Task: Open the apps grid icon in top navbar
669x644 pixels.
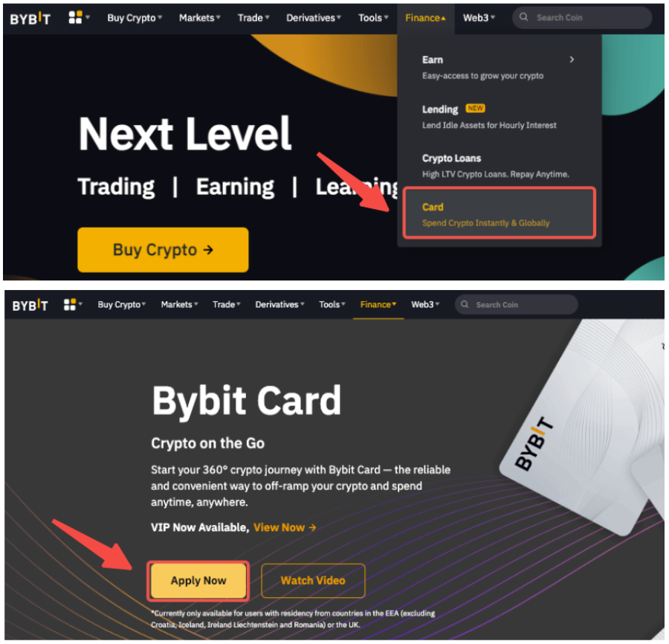Action: click(x=76, y=18)
